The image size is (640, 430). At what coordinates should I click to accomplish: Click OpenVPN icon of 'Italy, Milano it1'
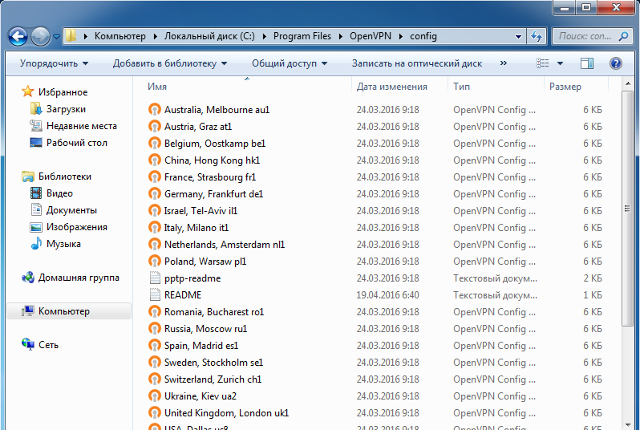coord(154,228)
